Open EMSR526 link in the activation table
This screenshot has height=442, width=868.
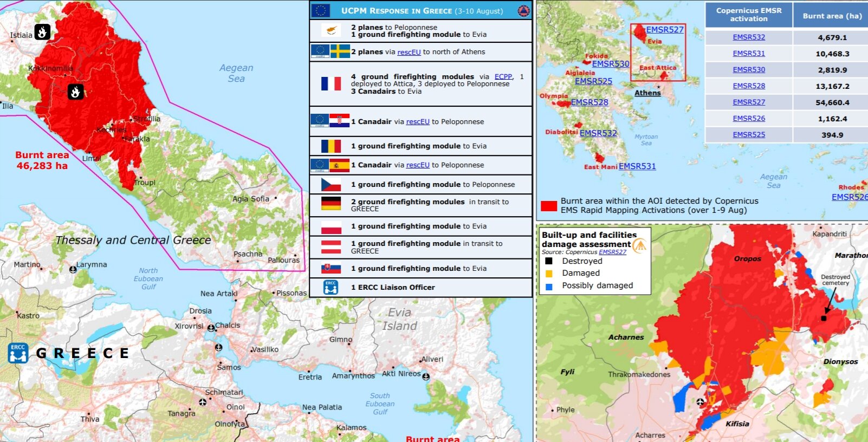click(749, 119)
